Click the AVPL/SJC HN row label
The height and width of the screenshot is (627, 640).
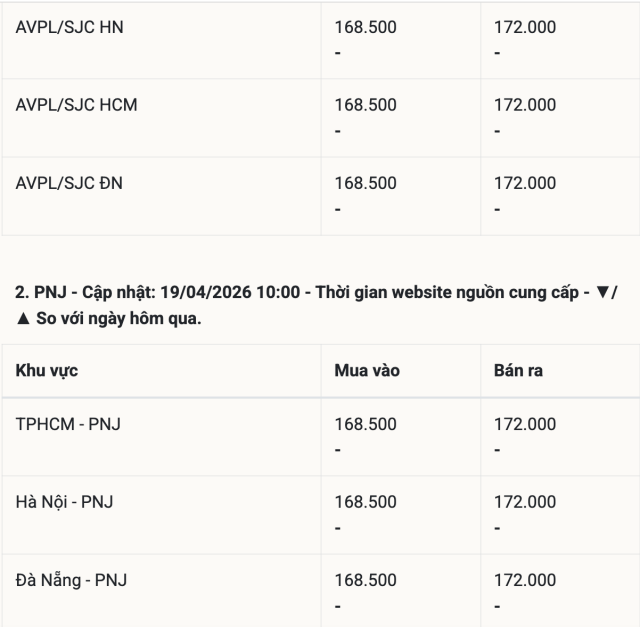pos(70,28)
